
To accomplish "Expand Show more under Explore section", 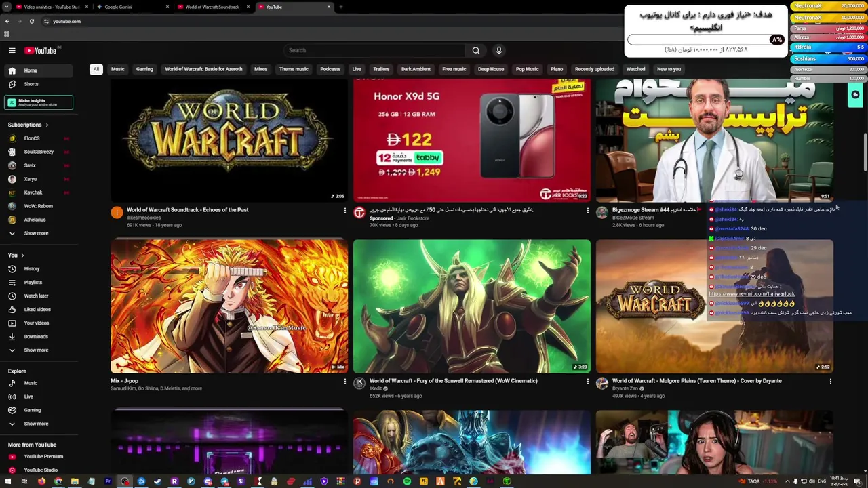I will point(39,424).
